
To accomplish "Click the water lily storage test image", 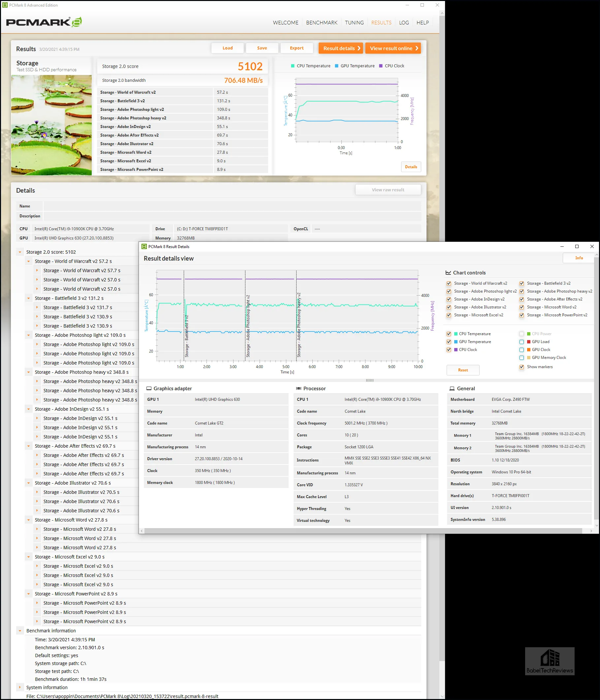I will point(51,125).
